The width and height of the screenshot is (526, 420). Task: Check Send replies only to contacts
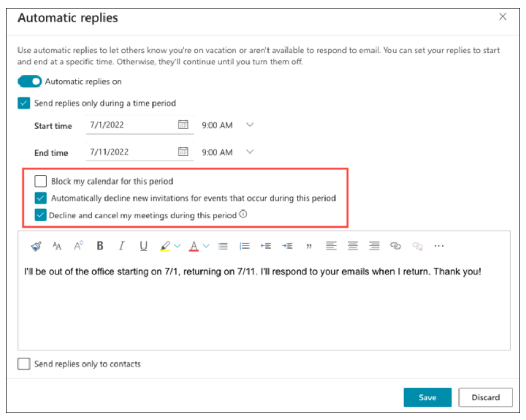24,364
